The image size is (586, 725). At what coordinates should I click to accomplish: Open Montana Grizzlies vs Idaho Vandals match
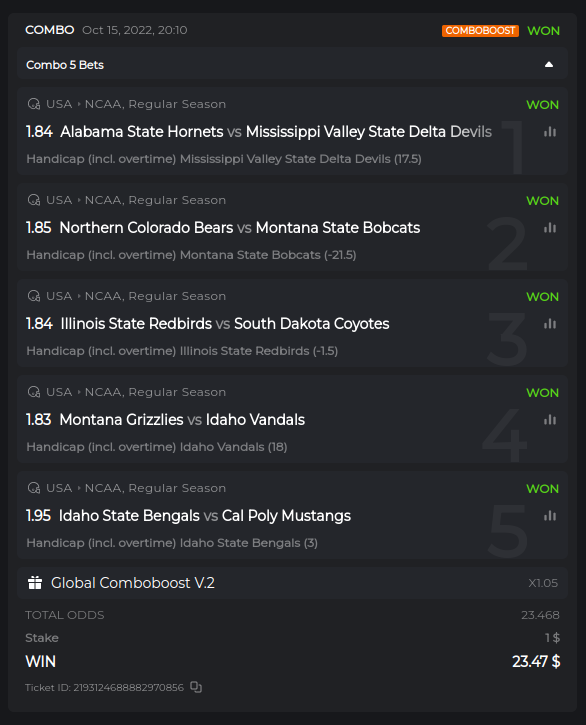click(182, 420)
